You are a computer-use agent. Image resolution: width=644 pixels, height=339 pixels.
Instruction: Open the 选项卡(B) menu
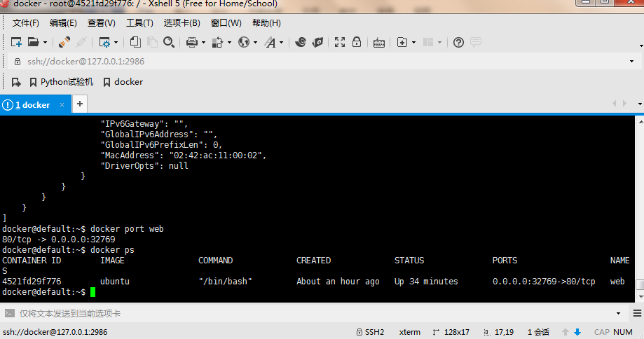182,23
